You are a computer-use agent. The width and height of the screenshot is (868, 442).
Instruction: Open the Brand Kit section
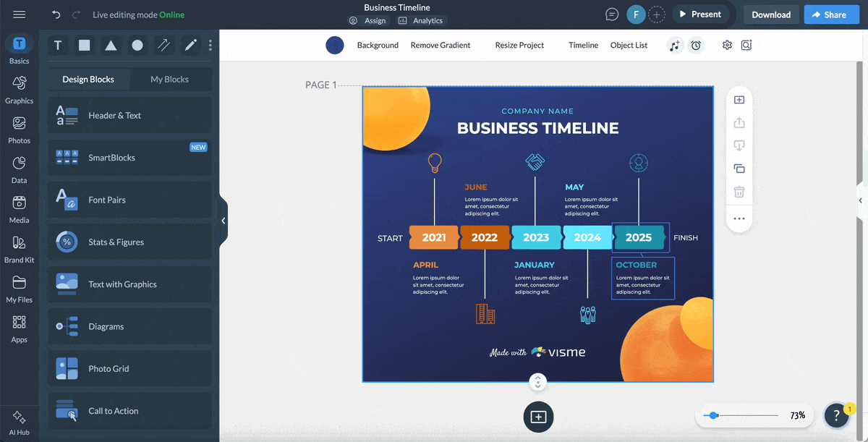click(20, 250)
